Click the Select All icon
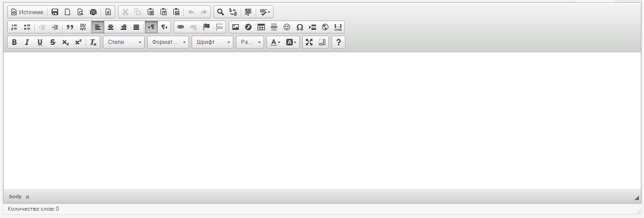Image resolution: width=644 pixels, height=218 pixels. [x=248, y=12]
